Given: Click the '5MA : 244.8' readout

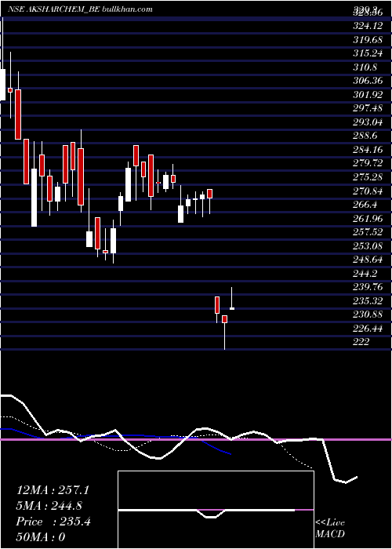Looking at the screenshot, I should [51, 506].
